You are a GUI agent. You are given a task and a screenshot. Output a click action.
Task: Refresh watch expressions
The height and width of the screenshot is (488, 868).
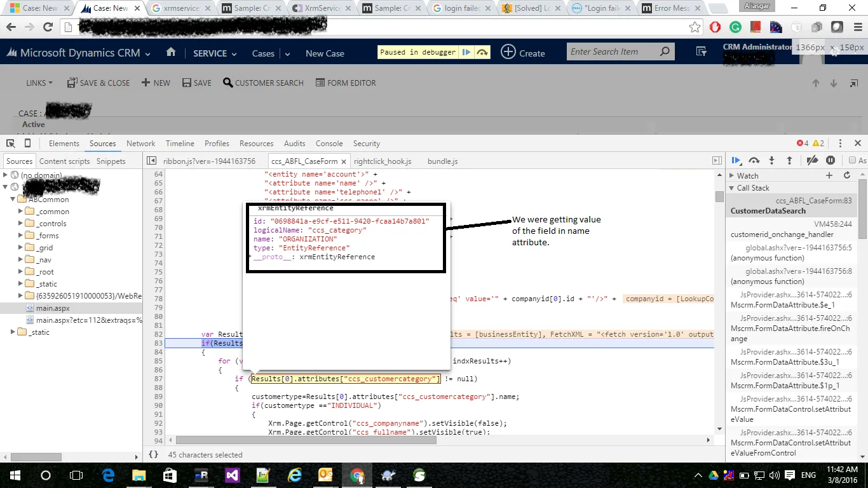point(847,175)
